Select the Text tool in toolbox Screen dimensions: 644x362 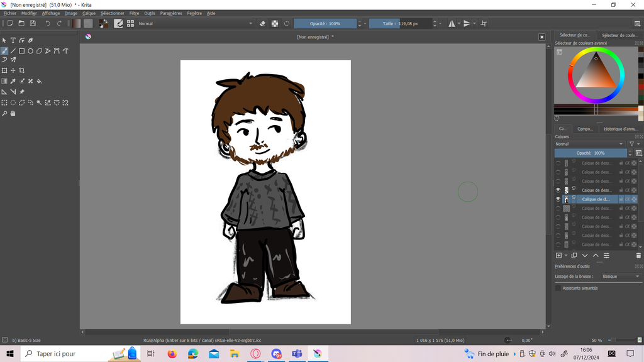tap(13, 40)
